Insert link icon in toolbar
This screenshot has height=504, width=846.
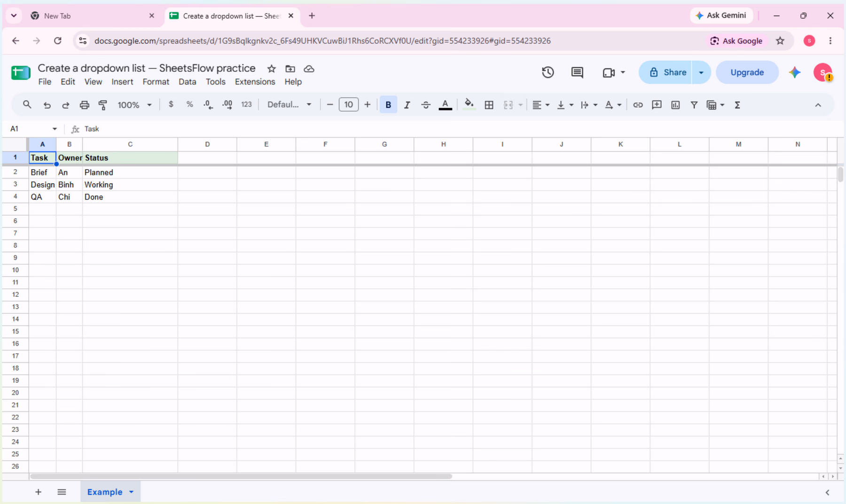pos(638,105)
